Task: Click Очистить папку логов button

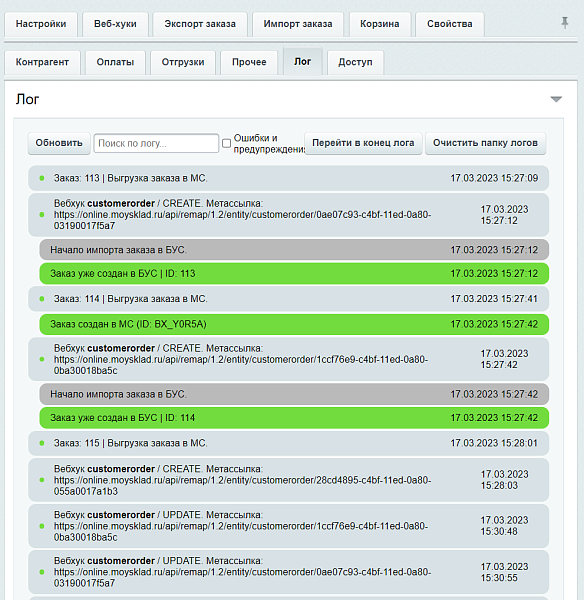Action: click(485, 143)
